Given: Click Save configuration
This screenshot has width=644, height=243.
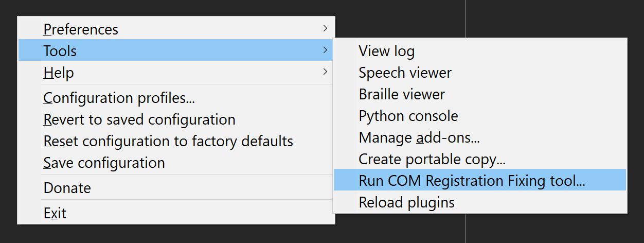Looking at the screenshot, I should [104, 163].
